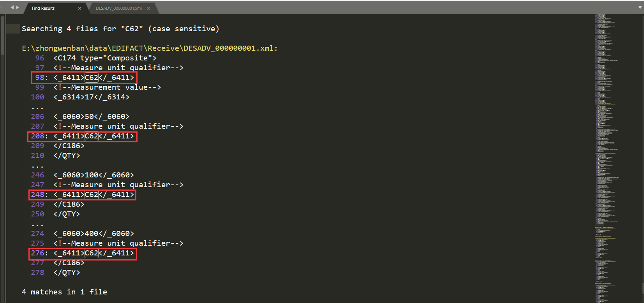Image resolution: width=644 pixels, height=303 pixels.
Task: Click the C174 Composite tag on line 96
Action: [x=105, y=58]
